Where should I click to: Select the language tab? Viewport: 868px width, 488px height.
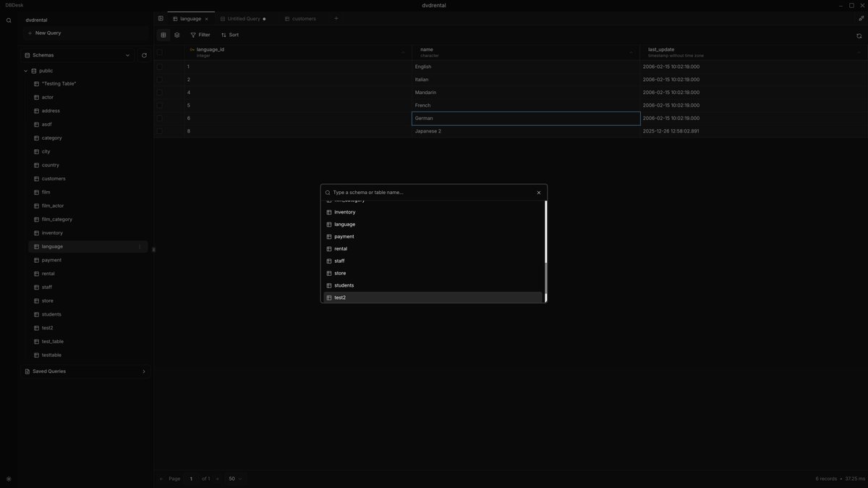click(x=190, y=19)
